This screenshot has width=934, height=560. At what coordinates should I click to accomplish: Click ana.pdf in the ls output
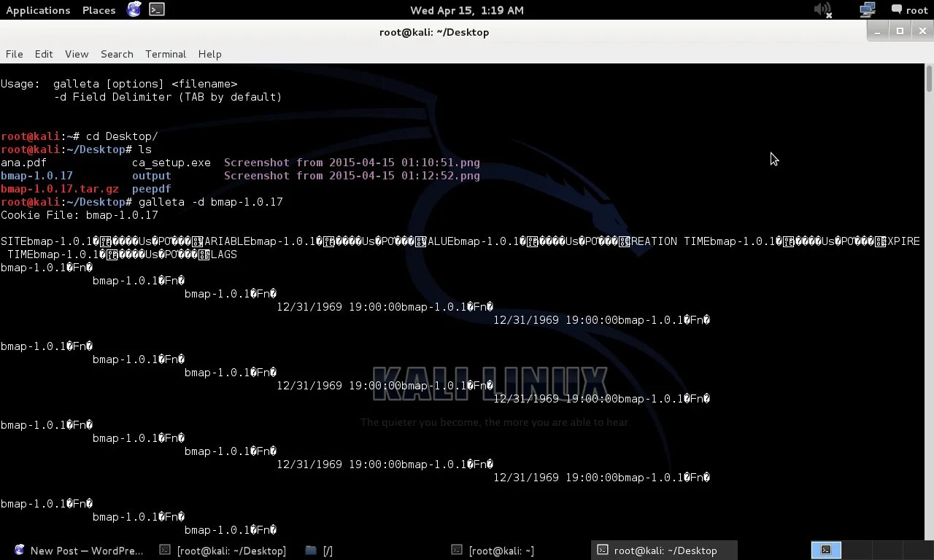(23, 163)
